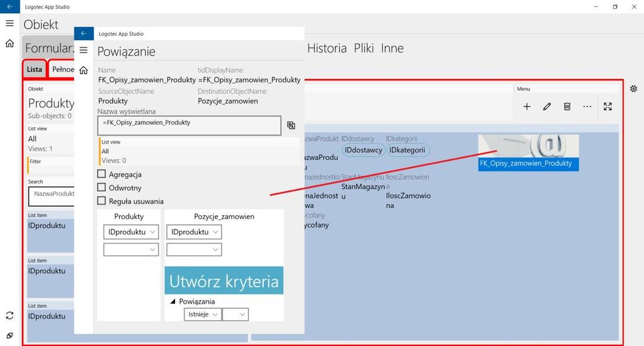
Task: Switch to the Lista tab
Action: [35, 69]
